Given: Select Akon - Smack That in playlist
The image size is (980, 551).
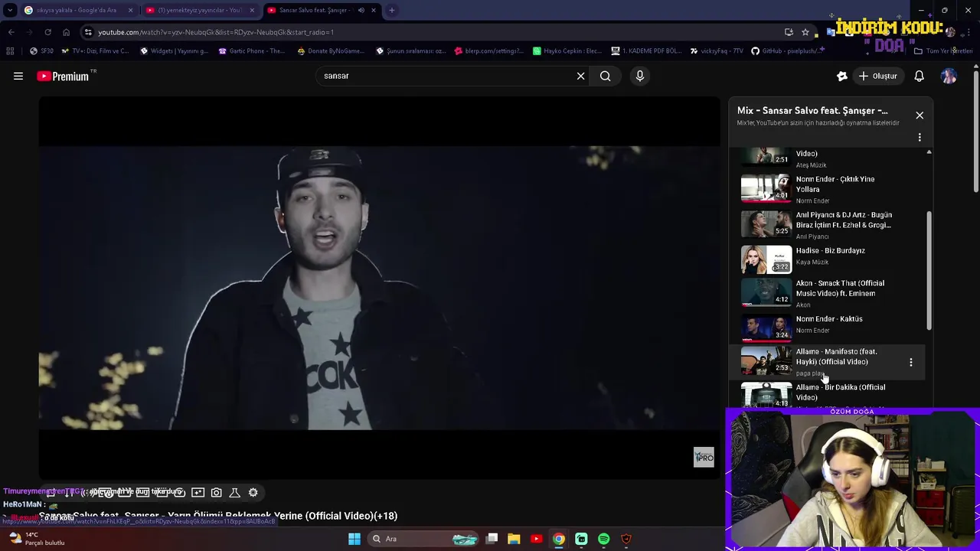Looking at the screenshot, I should tap(831, 293).
